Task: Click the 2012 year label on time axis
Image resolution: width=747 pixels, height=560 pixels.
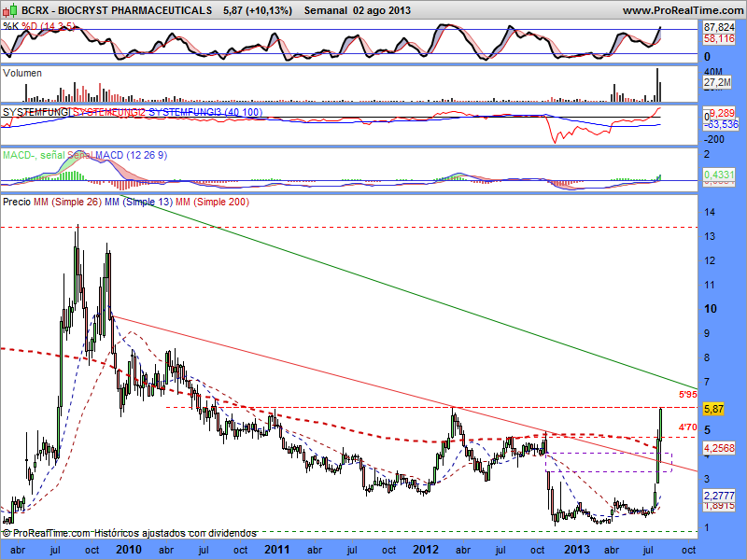Action: pos(426,550)
